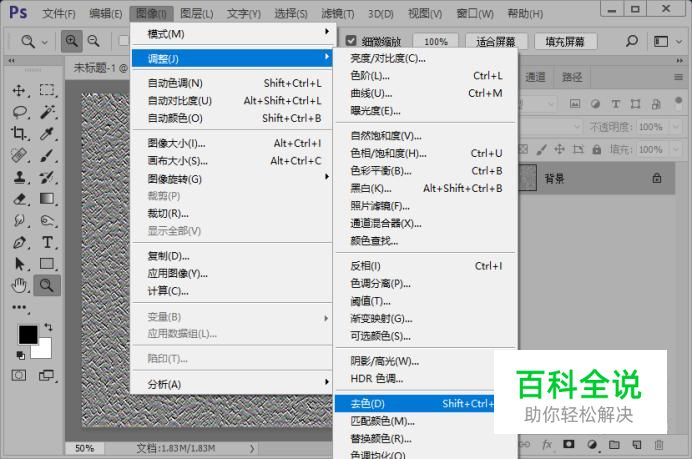Screen dimensions: 692x459
Task: Open the fill 100% dropdown
Action: coord(675,150)
